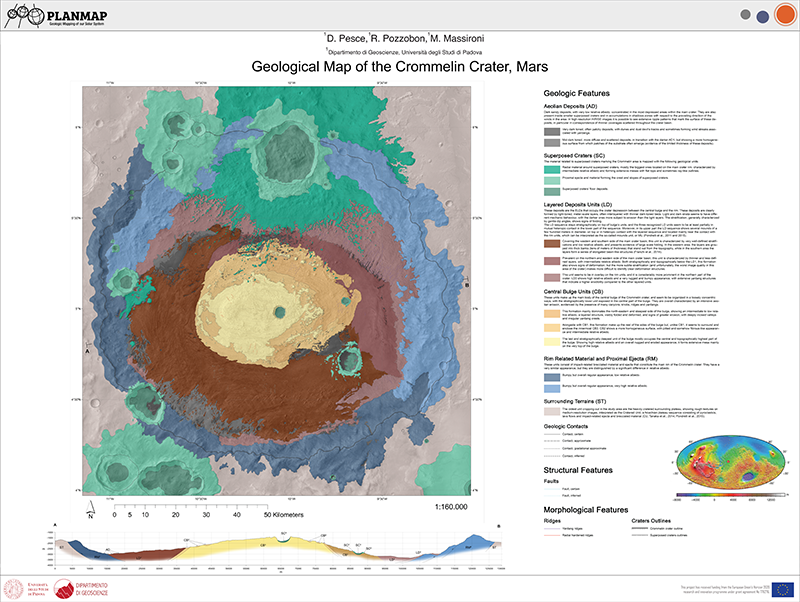Click the small gray circle in header
Viewport: 800px width, 602px height.
click(745, 15)
